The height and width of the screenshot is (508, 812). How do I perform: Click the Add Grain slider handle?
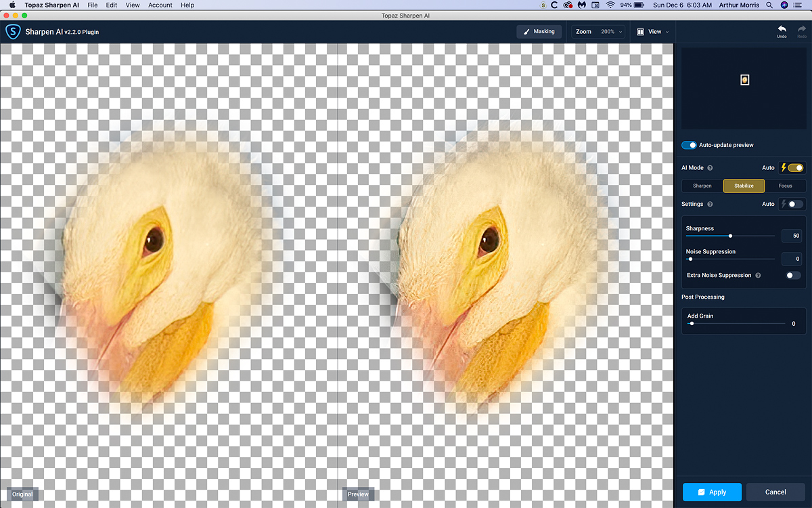click(692, 324)
